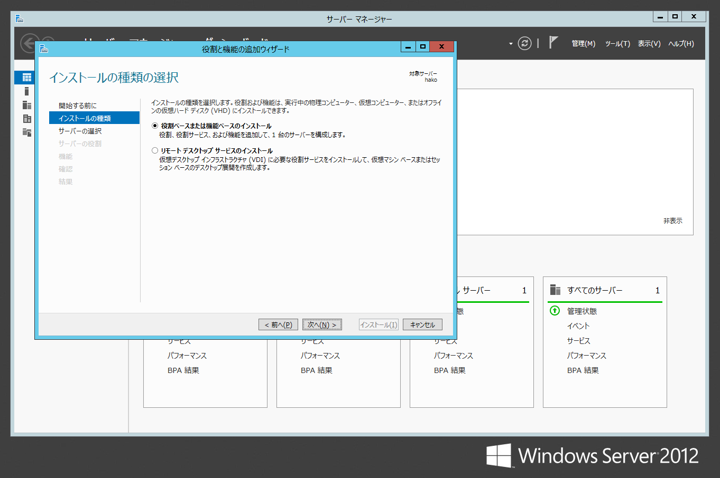Open パフォーマンス in the すべてのサーバー tile
Image resolution: width=720 pixels, height=478 pixels.
(586, 355)
